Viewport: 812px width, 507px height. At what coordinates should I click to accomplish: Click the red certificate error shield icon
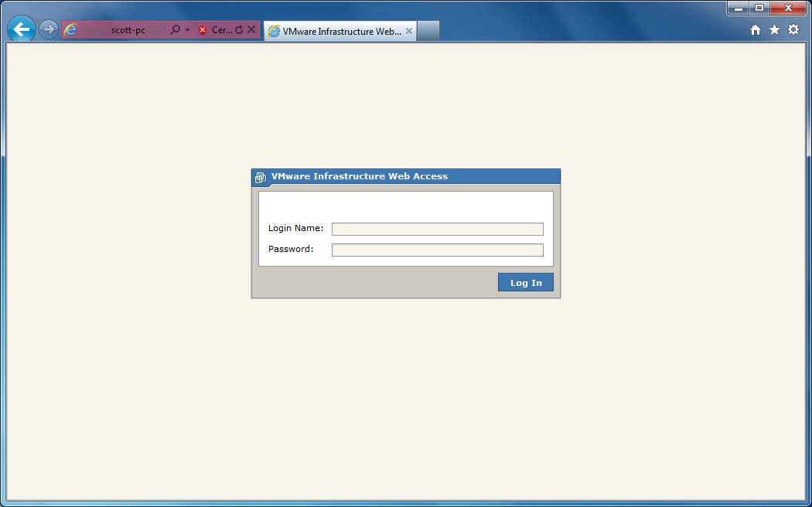click(x=203, y=30)
